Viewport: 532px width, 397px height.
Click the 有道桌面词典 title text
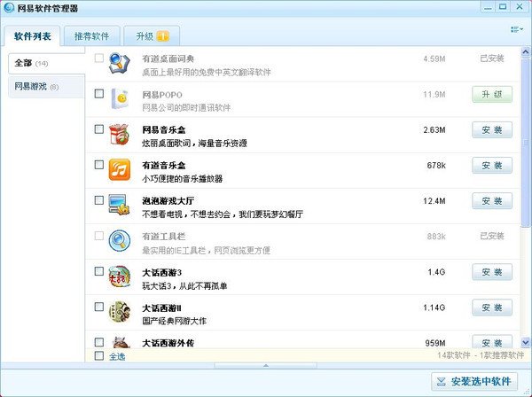168,58
